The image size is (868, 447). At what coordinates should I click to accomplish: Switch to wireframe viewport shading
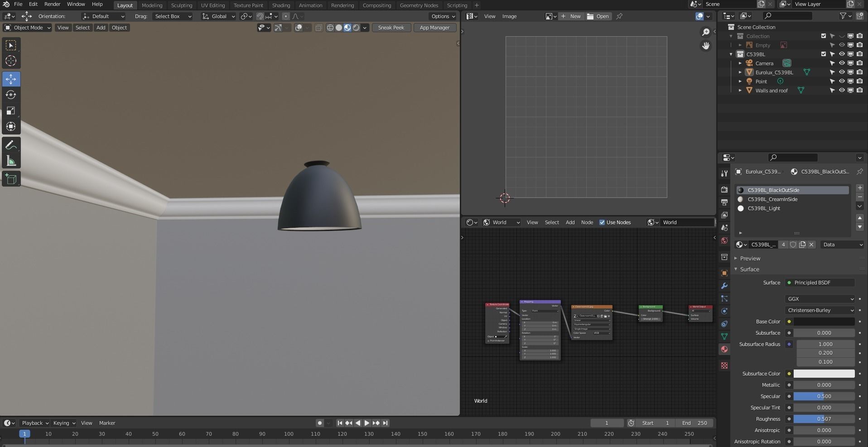pyautogui.click(x=330, y=28)
